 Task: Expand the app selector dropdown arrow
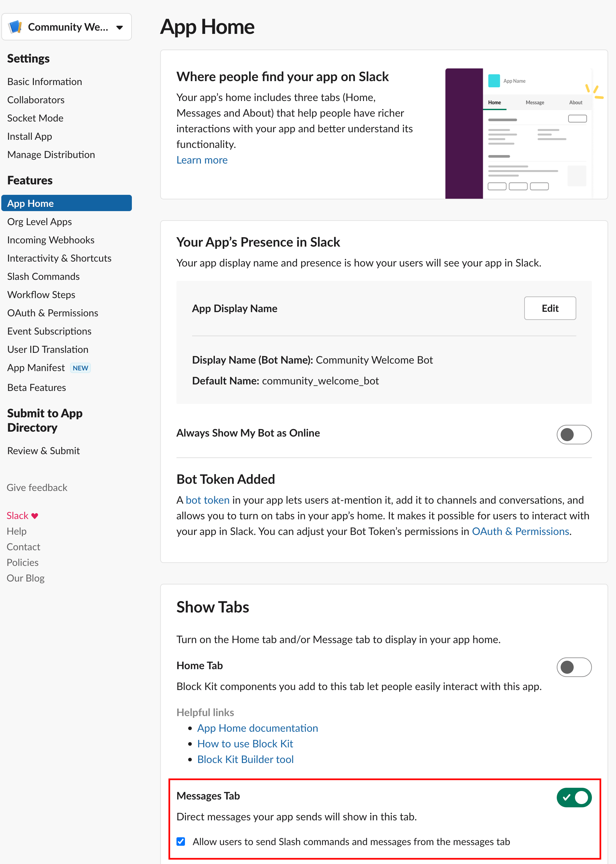pos(119,27)
